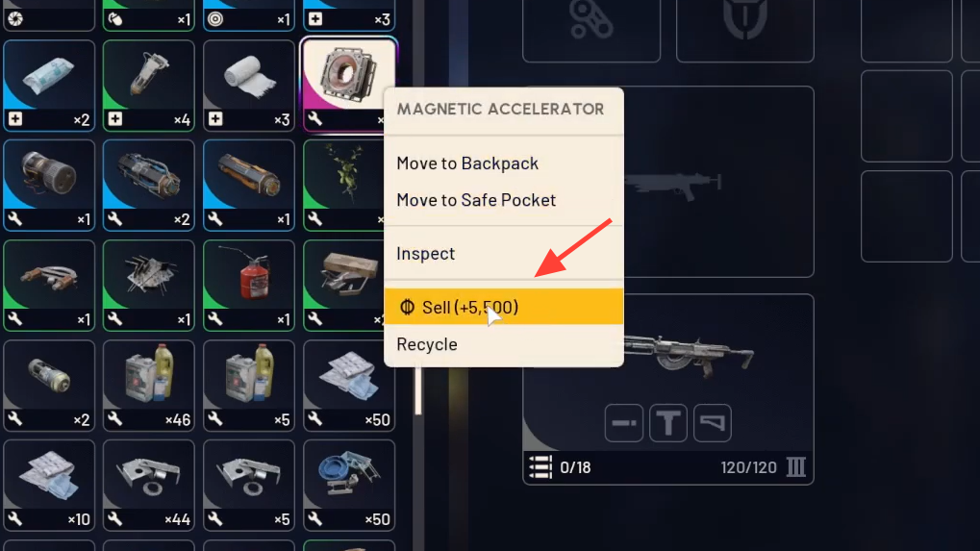Open the weapon stock attachment slot
This screenshot has height=551, width=980.
pyautogui.click(x=713, y=423)
